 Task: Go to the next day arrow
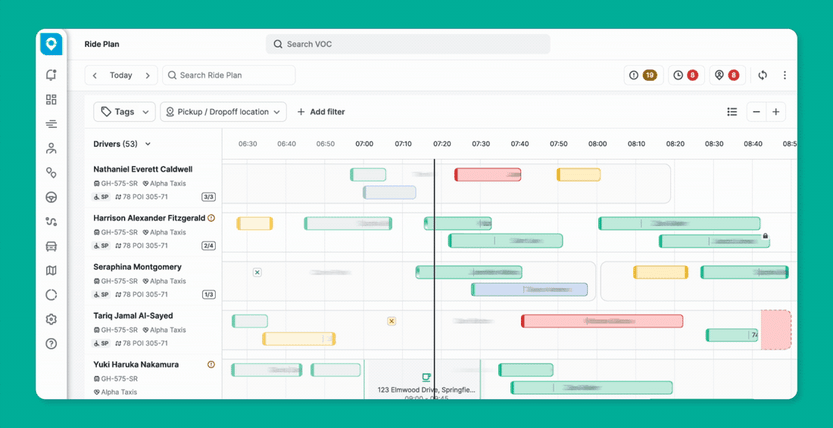[148, 75]
